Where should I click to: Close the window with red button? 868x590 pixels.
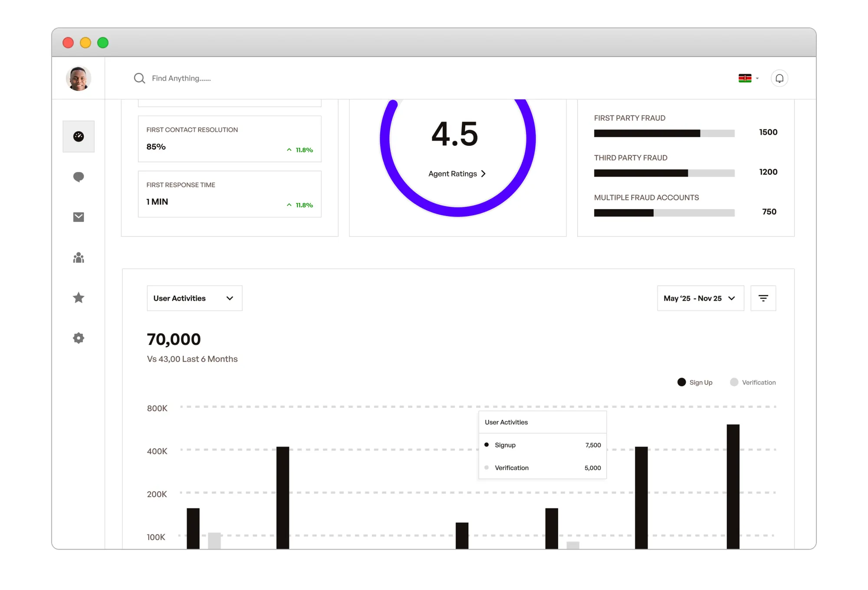(x=68, y=43)
